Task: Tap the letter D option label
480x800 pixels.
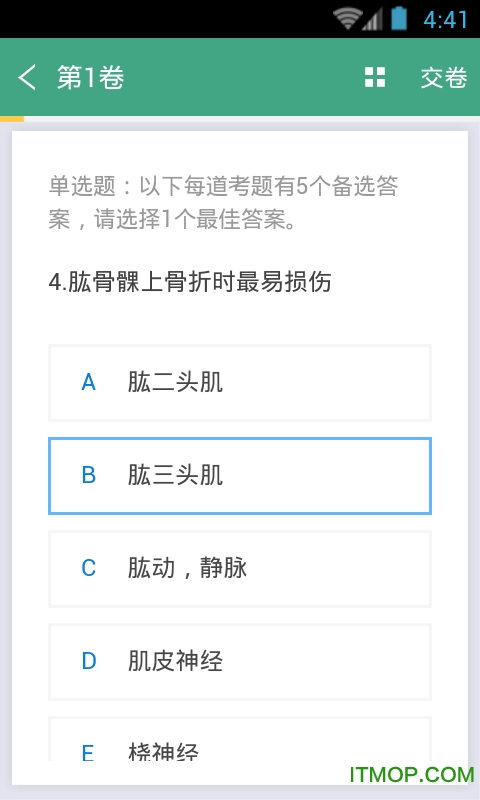Action: [x=88, y=661]
